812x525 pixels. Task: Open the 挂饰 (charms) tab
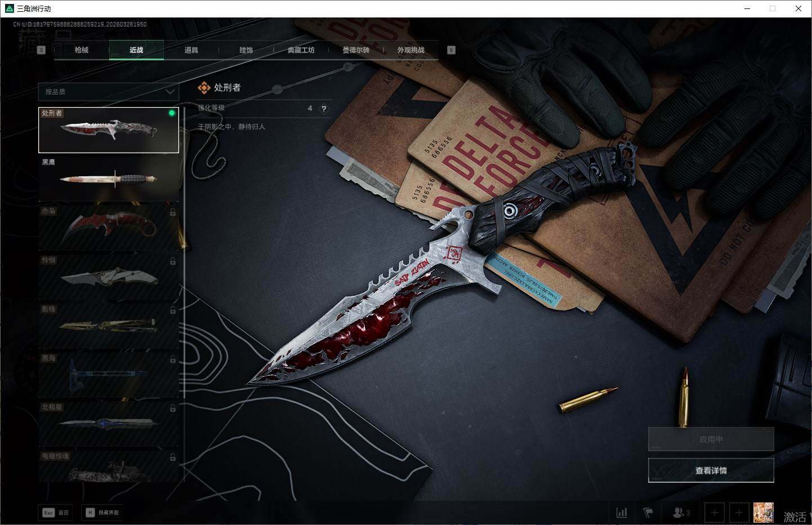click(x=246, y=50)
